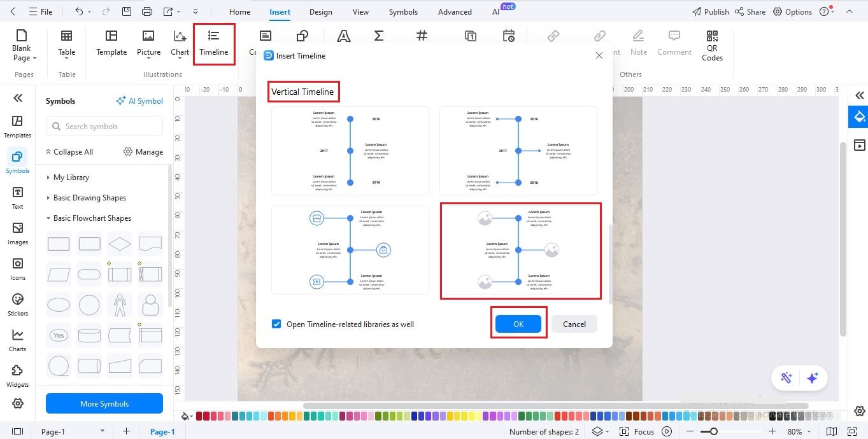Screen dimensions: 868x439
Task: Open the Text sidebar panel
Action: (x=17, y=198)
